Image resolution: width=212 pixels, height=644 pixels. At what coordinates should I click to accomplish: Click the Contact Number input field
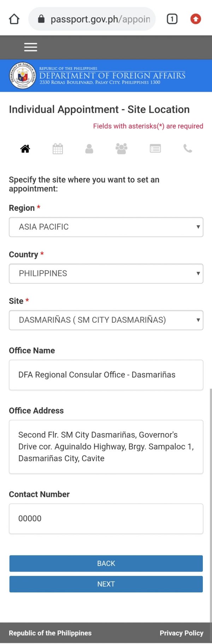(106, 519)
